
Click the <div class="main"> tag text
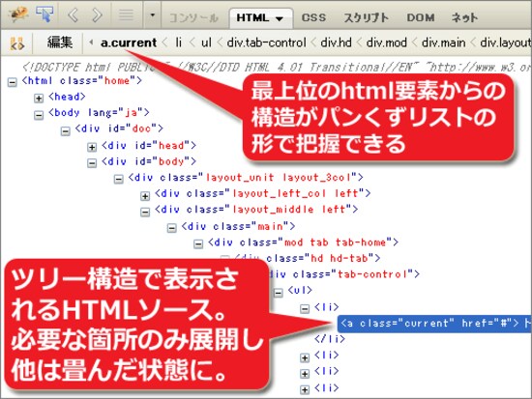tap(238, 226)
